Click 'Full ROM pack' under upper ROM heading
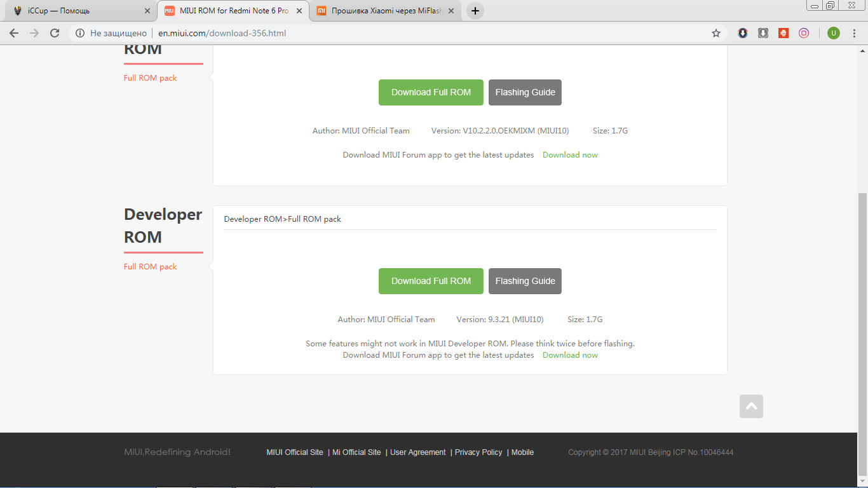The width and height of the screenshot is (868, 488). click(x=150, y=78)
